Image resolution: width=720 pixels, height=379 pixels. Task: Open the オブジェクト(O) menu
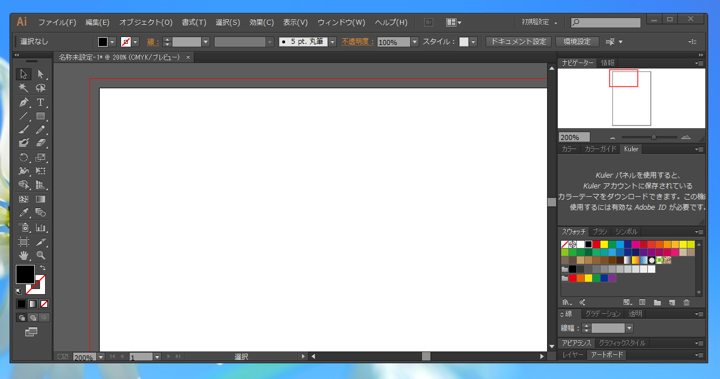(x=146, y=23)
